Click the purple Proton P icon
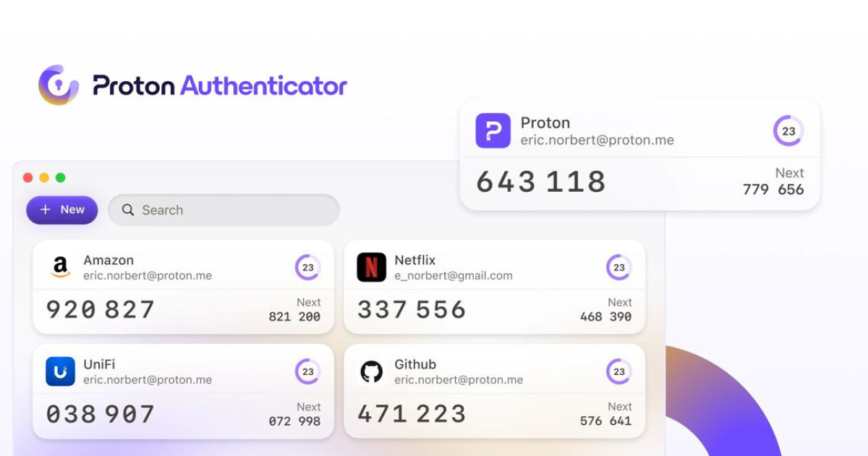Screen dimensions: 868x456 click(493, 131)
